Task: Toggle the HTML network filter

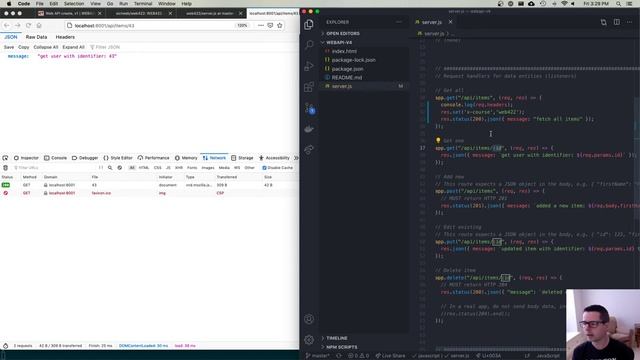Action: [144, 168]
